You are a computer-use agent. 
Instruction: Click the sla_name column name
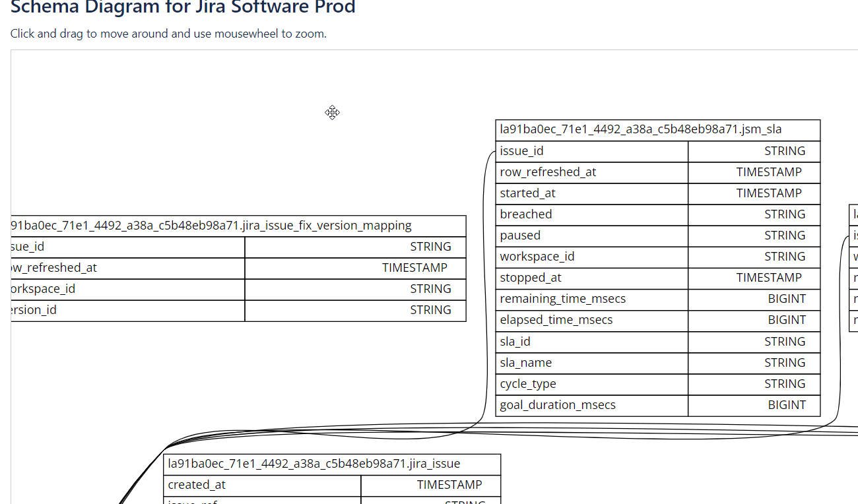click(526, 363)
